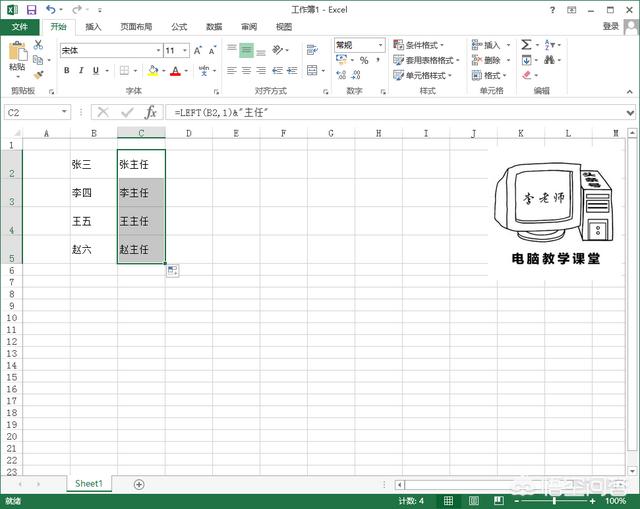640x509 pixels.
Task: Click the Save icon in quick access toolbar
Action: [29, 9]
